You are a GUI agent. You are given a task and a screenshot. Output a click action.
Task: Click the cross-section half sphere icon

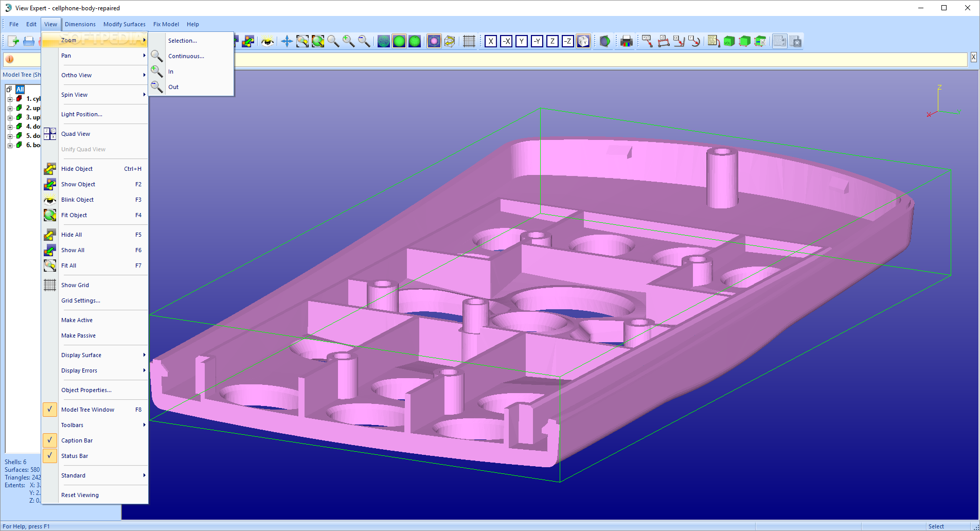coord(605,41)
